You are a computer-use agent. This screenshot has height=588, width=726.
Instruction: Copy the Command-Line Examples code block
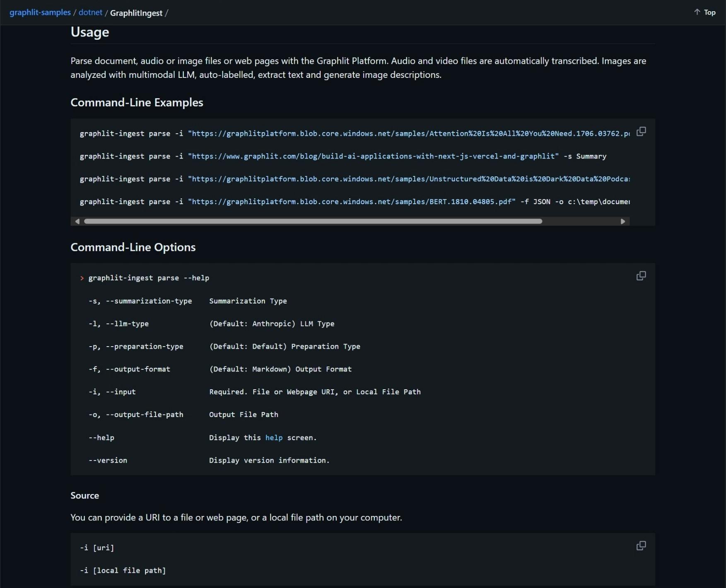641,132
